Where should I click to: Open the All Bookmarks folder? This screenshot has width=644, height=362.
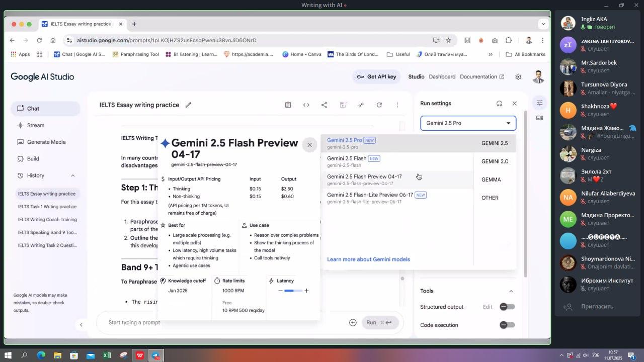(x=526, y=54)
